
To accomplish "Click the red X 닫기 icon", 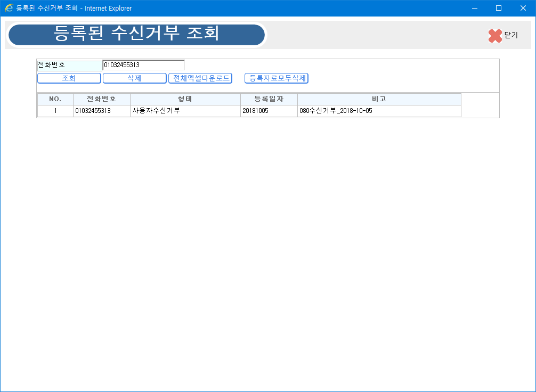I will coord(495,36).
